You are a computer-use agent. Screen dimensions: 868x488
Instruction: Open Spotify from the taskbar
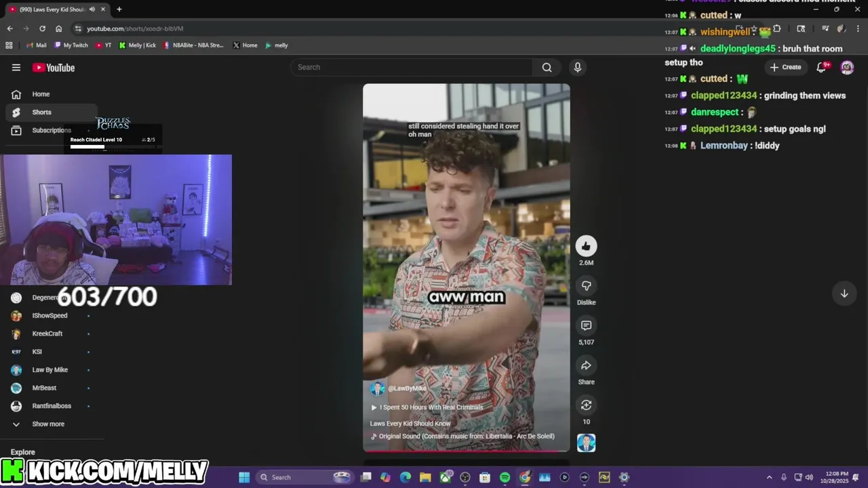pos(505,477)
